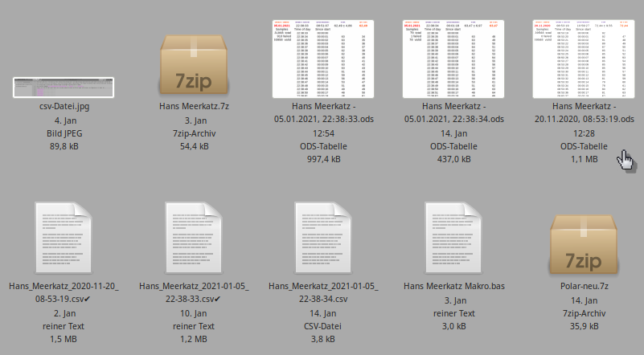Click the file name 'csv-Datei.jpg'
The height and width of the screenshot is (355, 644).
(x=64, y=106)
